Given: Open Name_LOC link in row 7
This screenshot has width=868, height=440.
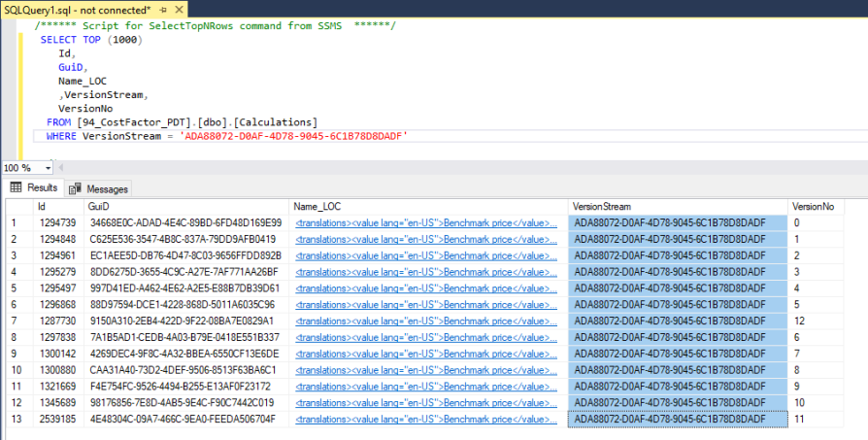Looking at the screenshot, I should 426,321.
